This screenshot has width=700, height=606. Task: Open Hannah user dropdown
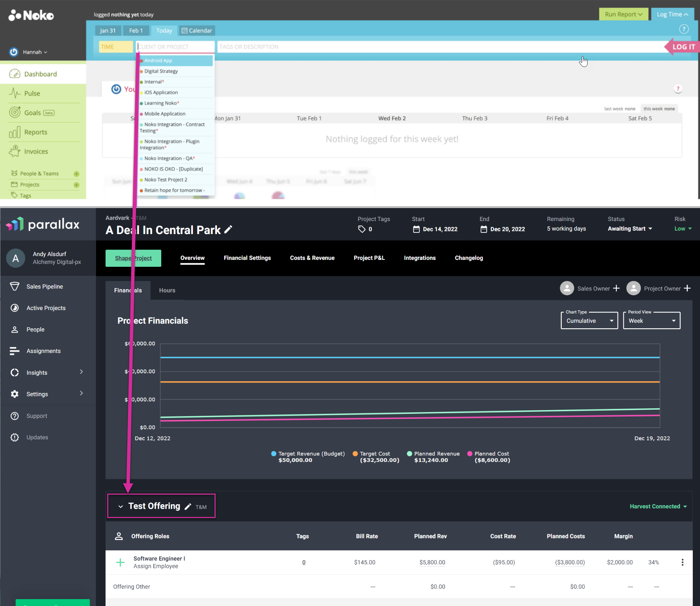[x=35, y=52]
